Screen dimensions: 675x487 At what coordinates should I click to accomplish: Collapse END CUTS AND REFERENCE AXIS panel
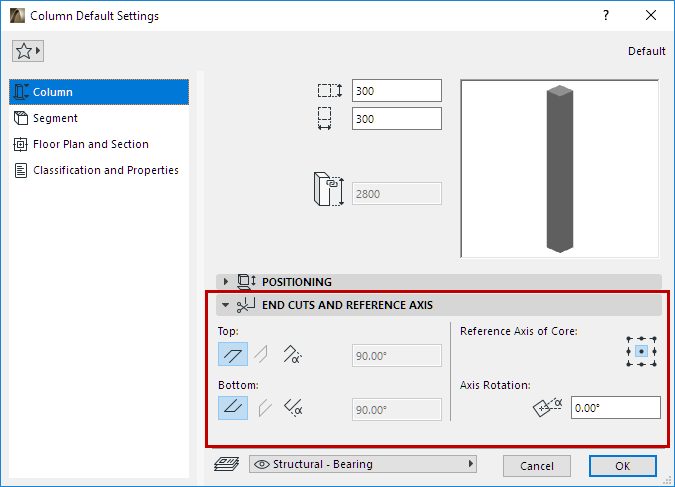pyautogui.click(x=226, y=305)
